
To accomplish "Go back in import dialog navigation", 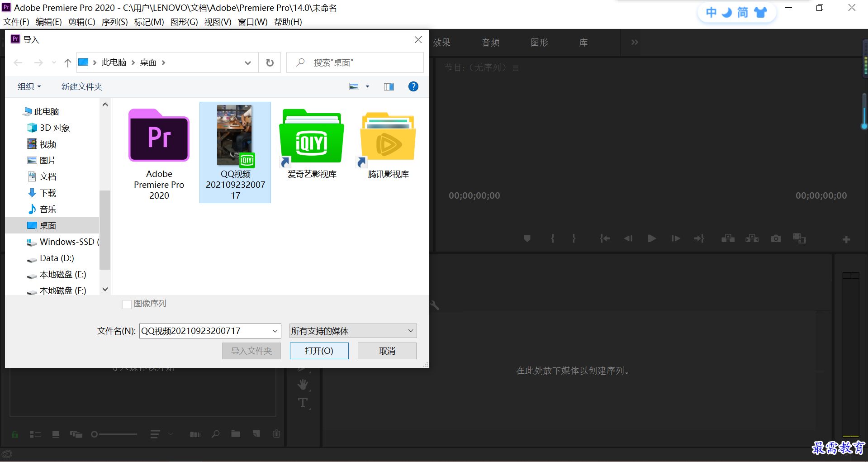I will [x=18, y=62].
